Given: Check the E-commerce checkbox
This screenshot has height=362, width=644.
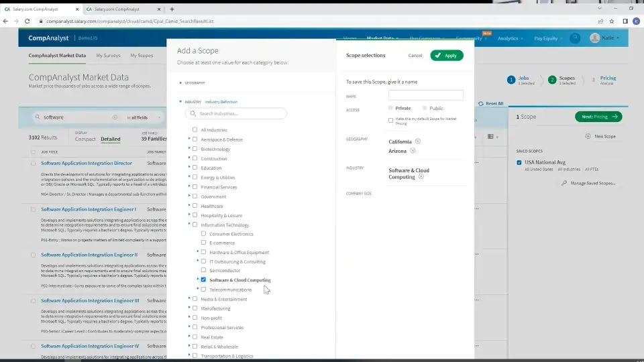Looking at the screenshot, I should [x=203, y=243].
